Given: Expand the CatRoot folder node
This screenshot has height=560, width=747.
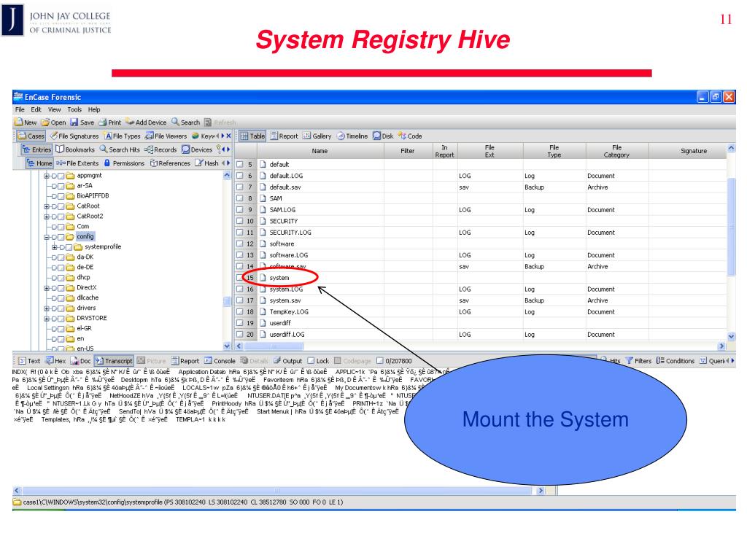Looking at the screenshot, I should [46, 206].
